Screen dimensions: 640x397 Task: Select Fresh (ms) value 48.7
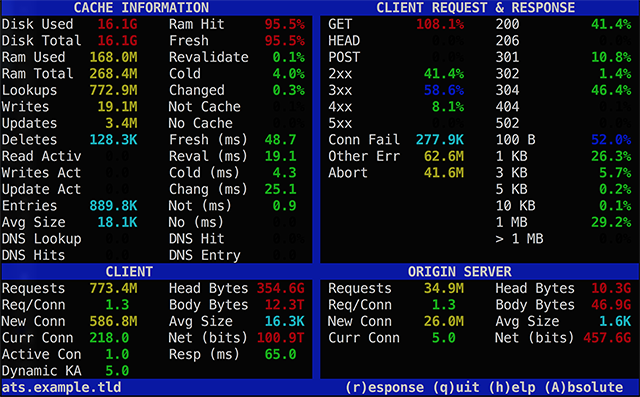tap(280, 140)
